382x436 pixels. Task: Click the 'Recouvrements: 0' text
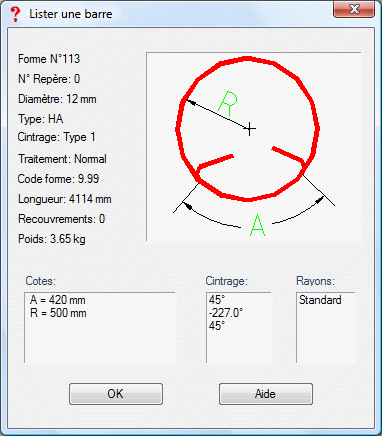[62, 219]
